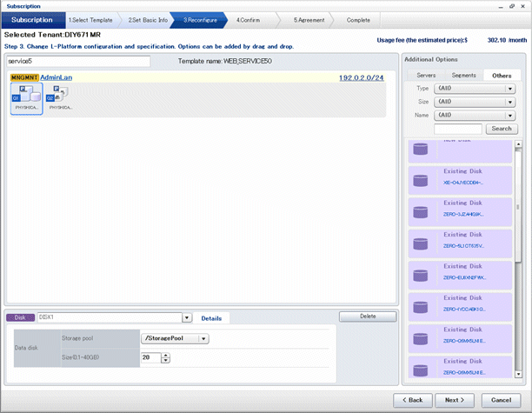This screenshot has width=532, height=413.
Task: Click the service5 L-Platform name field
Action: (78, 62)
